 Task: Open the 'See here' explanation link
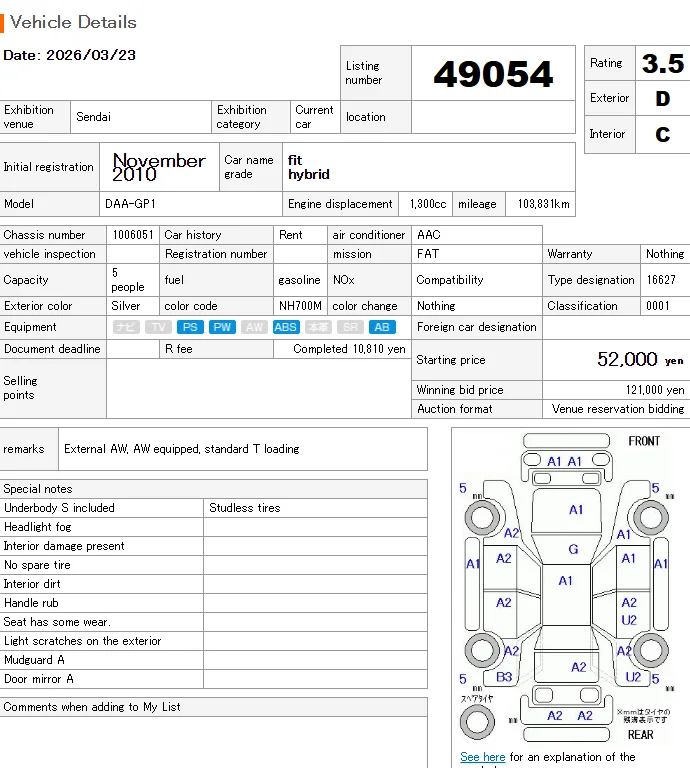coord(482,757)
